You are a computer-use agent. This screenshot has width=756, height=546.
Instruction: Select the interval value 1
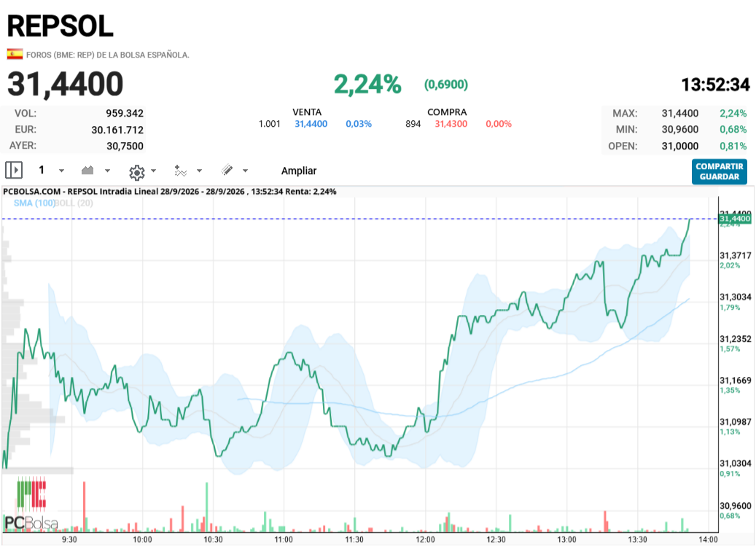tap(42, 170)
